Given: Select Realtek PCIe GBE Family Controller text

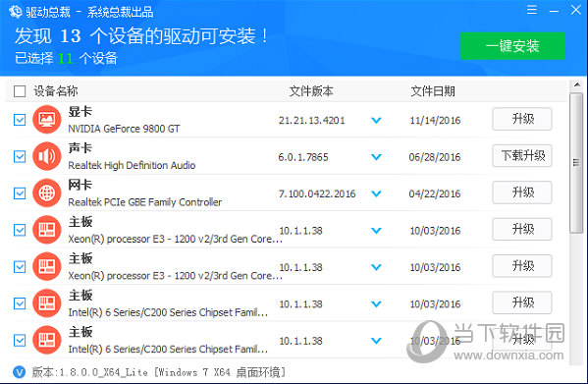Looking at the screenshot, I should coord(144,202).
